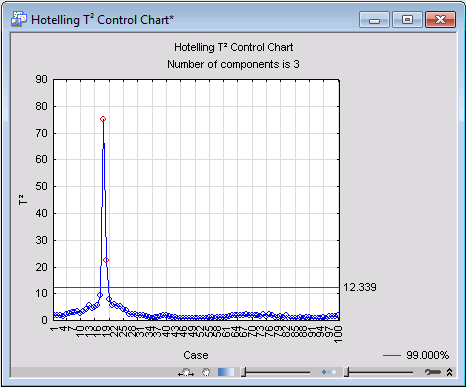Click the chart title 'Hotelling T² Control Chart'
This screenshot has height=387, width=466.
[234, 47]
